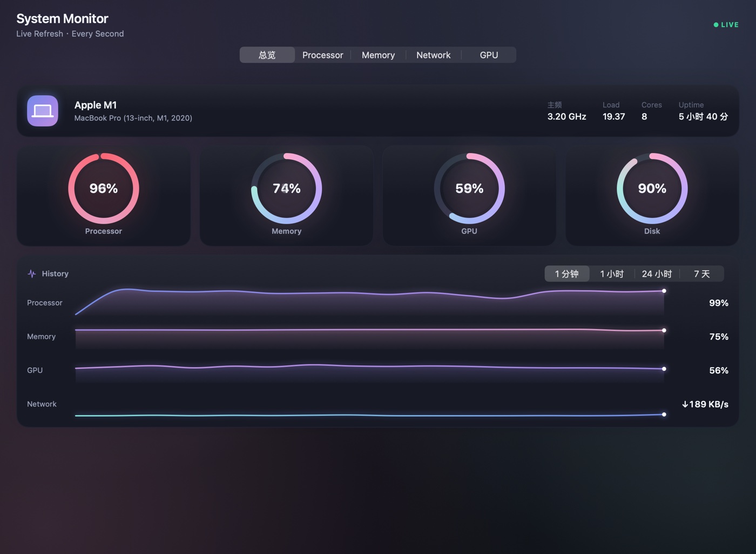Choose the 1 小时 history range
The height and width of the screenshot is (554, 756).
click(612, 274)
